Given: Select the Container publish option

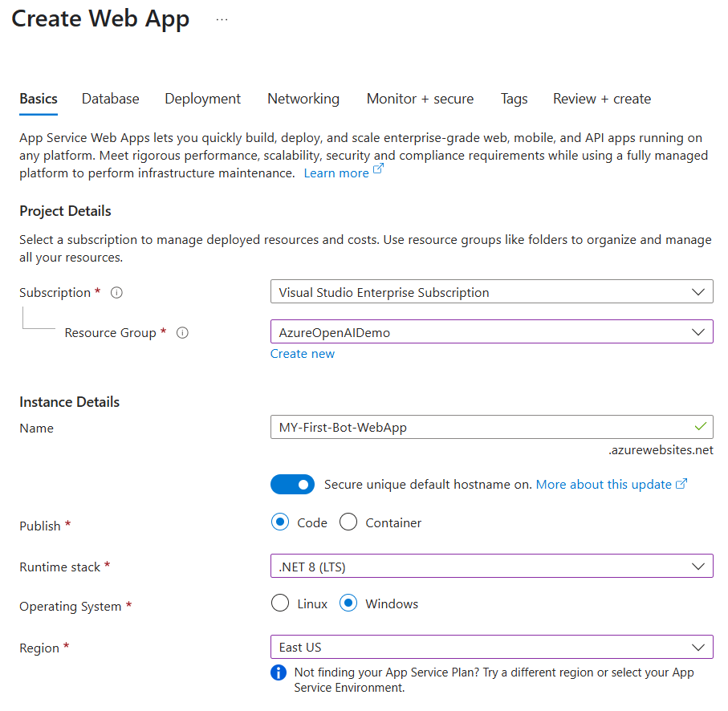Looking at the screenshot, I should (x=348, y=522).
